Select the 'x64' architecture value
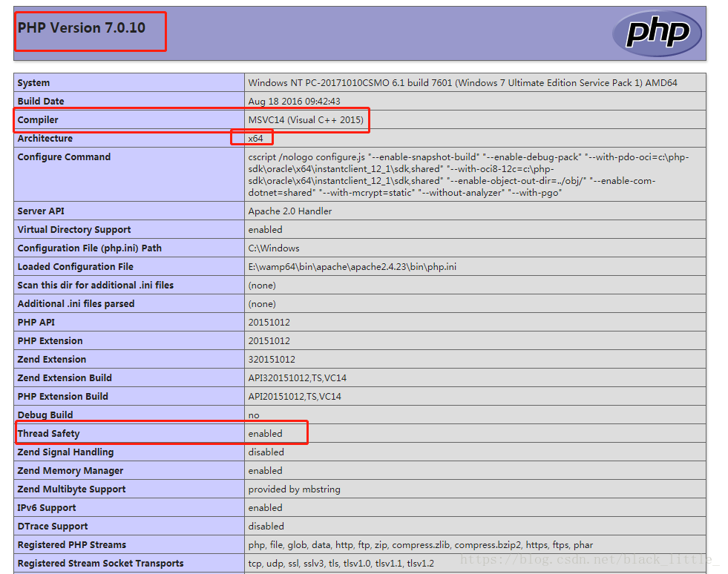The height and width of the screenshot is (574, 728). point(255,138)
